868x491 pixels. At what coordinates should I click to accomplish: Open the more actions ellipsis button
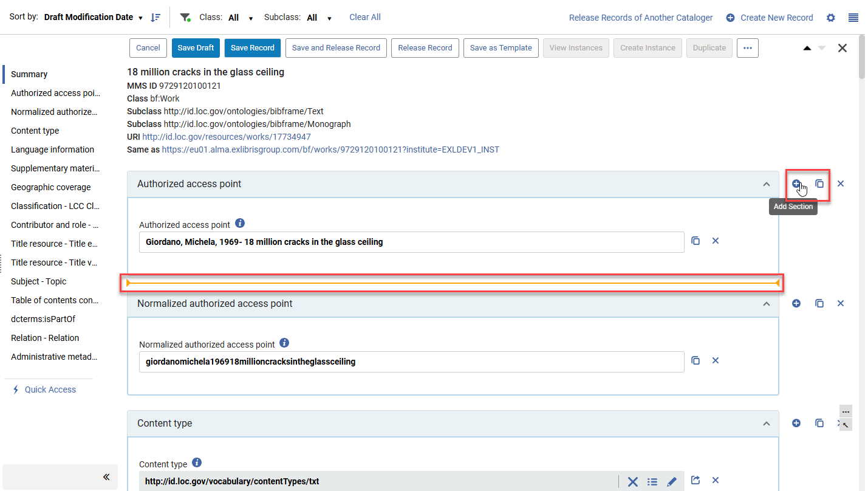(747, 48)
